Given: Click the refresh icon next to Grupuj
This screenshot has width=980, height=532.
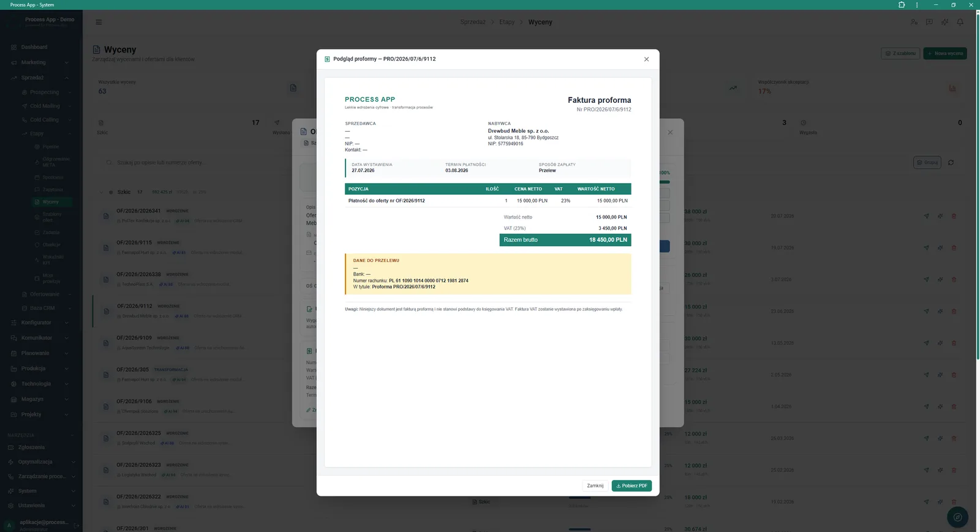Looking at the screenshot, I should pyautogui.click(x=951, y=163).
